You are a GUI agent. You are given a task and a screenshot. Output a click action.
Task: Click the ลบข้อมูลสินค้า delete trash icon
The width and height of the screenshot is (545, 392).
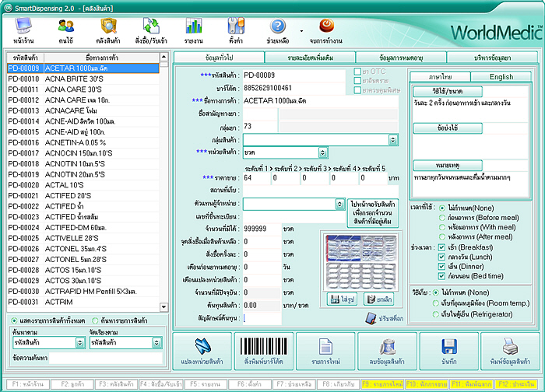387,346
